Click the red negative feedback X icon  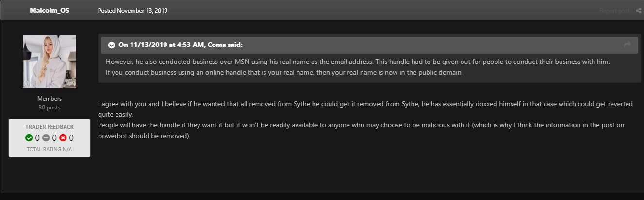[63, 138]
